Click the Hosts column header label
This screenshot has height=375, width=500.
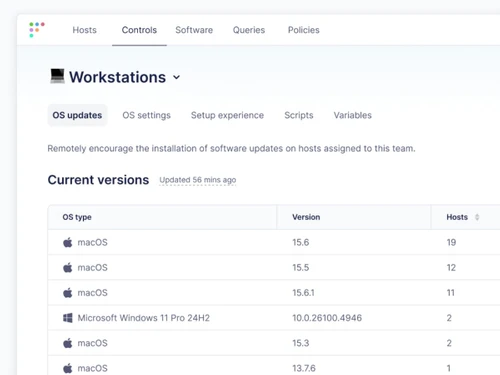(457, 217)
